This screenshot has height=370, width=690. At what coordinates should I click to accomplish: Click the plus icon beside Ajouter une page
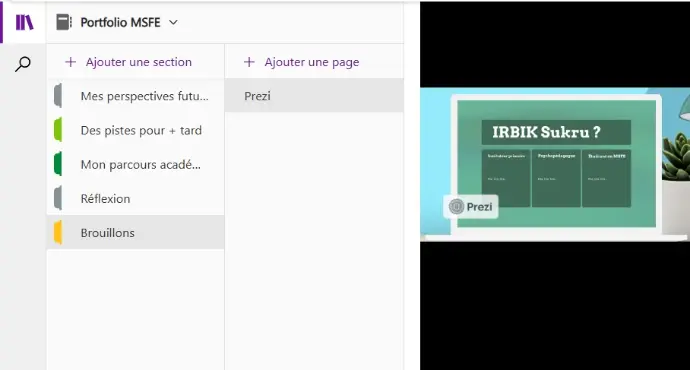click(249, 62)
